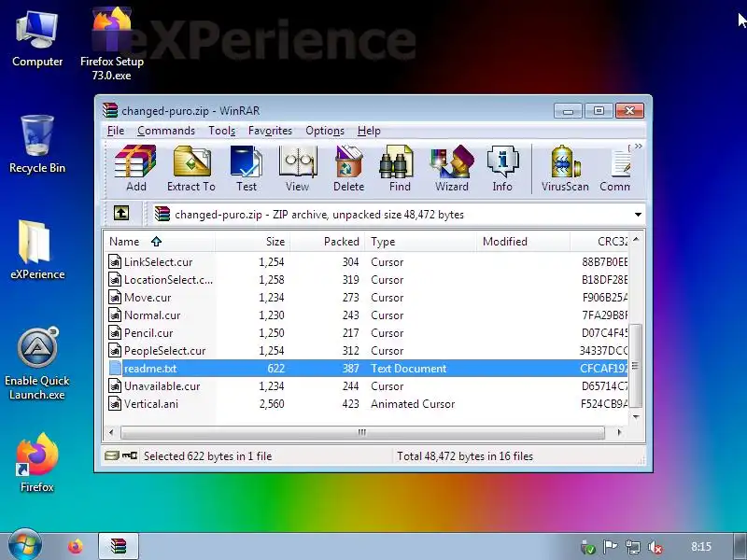Select LinkSelect.cur file
Screen dimensions: 747x560
pos(366,262)
